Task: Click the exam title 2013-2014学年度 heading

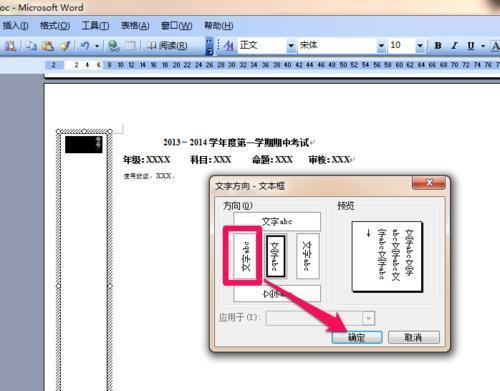Action: 236,143
